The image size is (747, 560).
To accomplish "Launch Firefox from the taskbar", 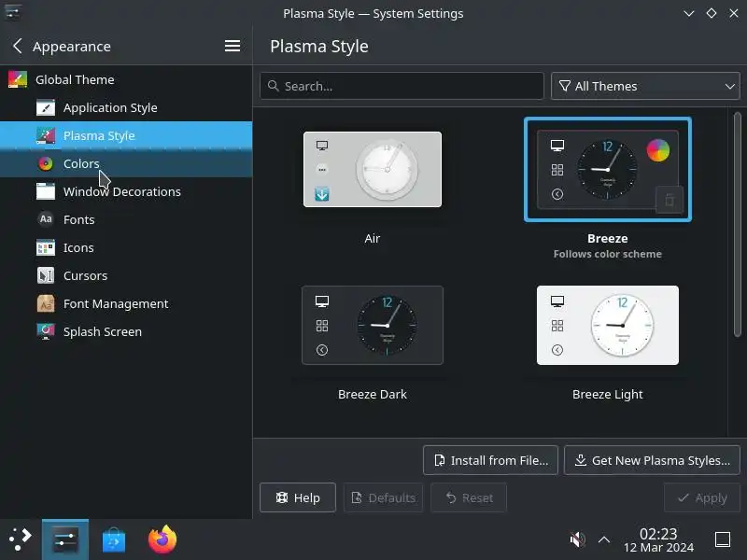I will pyautogui.click(x=162, y=539).
